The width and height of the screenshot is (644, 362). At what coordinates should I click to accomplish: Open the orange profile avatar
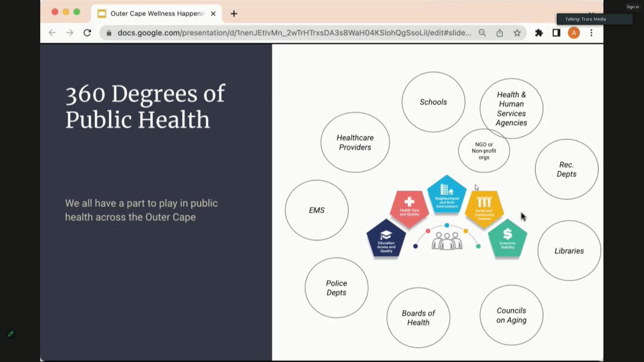[x=574, y=33]
